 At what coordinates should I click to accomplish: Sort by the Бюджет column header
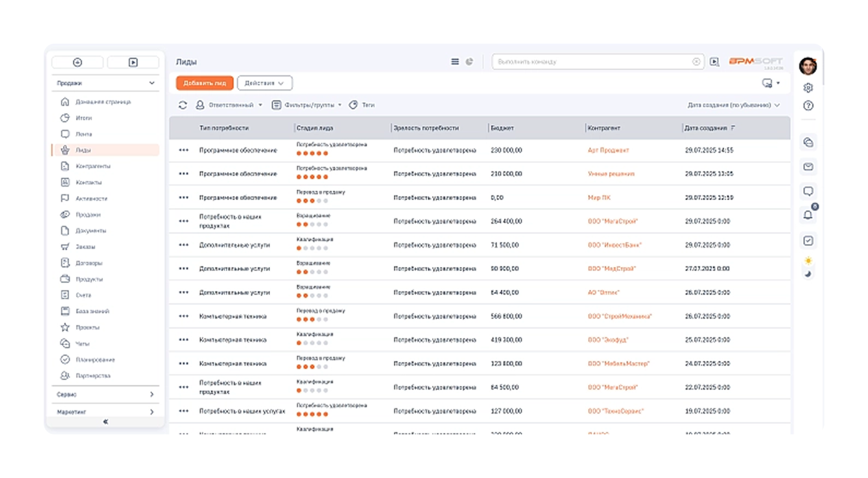click(x=502, y=128)
